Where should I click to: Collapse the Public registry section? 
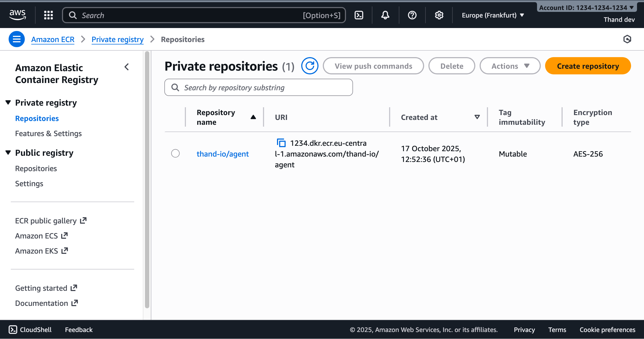[x=8, y=153]
